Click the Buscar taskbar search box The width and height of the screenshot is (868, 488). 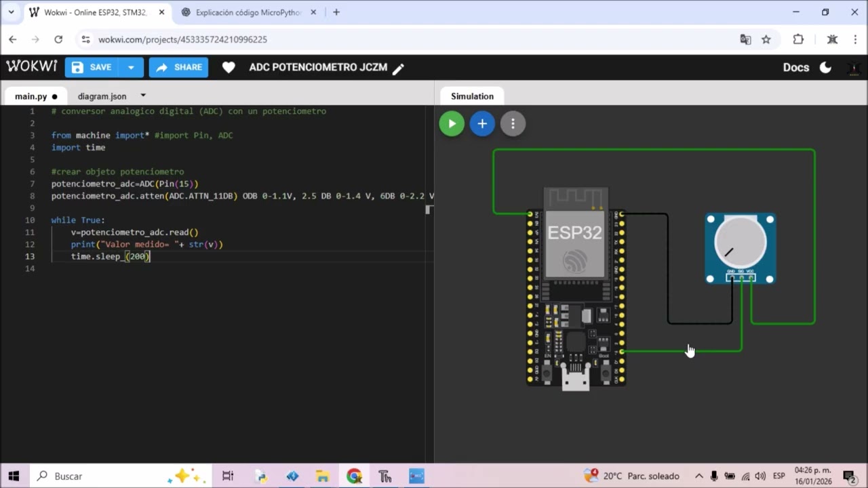tap(121, 476)
